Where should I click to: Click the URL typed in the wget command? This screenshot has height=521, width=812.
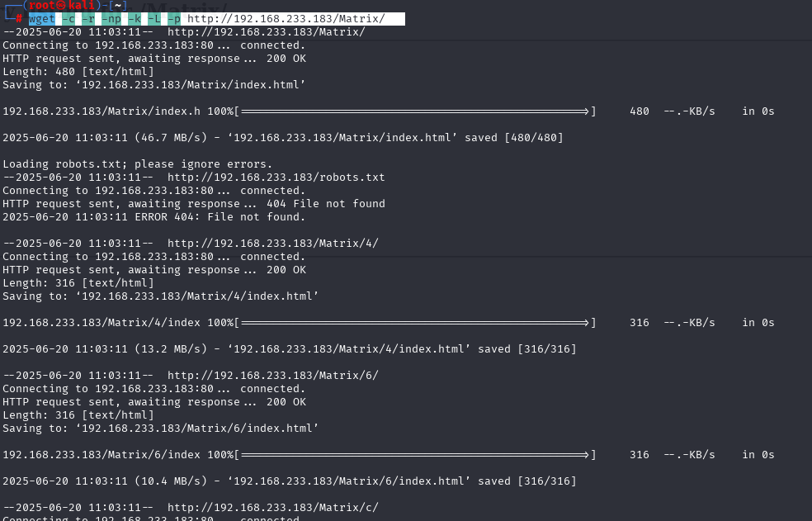pos(286,19)
